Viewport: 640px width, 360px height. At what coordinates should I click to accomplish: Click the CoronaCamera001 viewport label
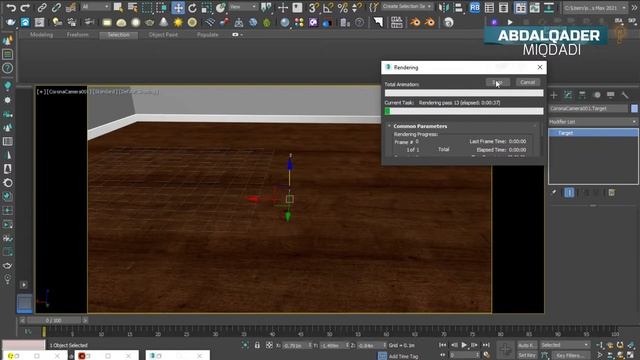click(x=67, y=92)
